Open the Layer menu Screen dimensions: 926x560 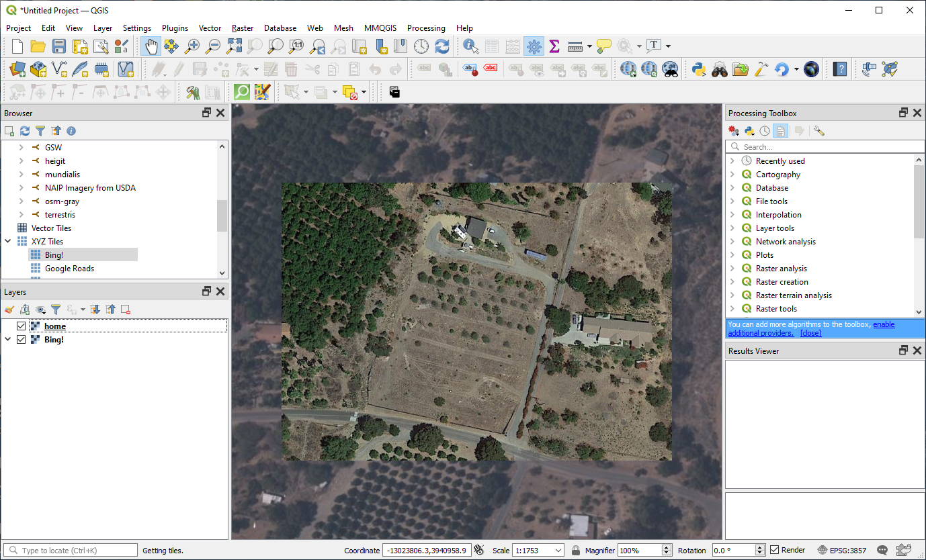[103, 28]
